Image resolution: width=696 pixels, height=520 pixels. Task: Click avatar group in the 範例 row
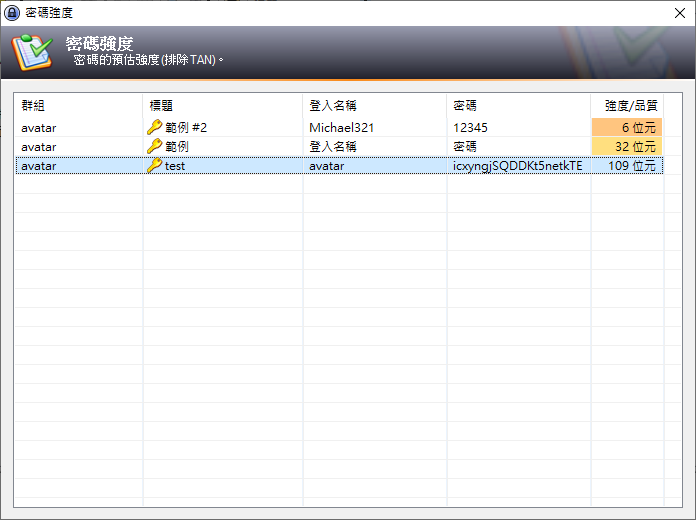point(39,147)
